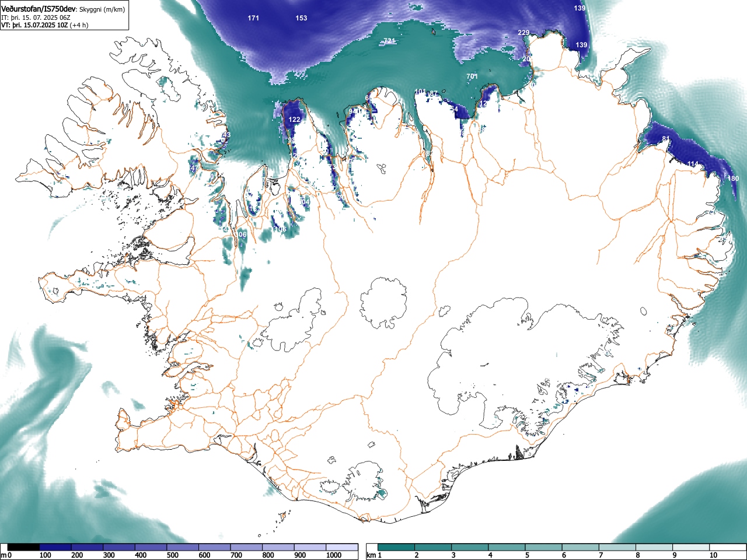Image resolution: width=747 pixels, height=560 pixels.
Task: Click the '229' visibility value on the map
Action: click(523, 33)
